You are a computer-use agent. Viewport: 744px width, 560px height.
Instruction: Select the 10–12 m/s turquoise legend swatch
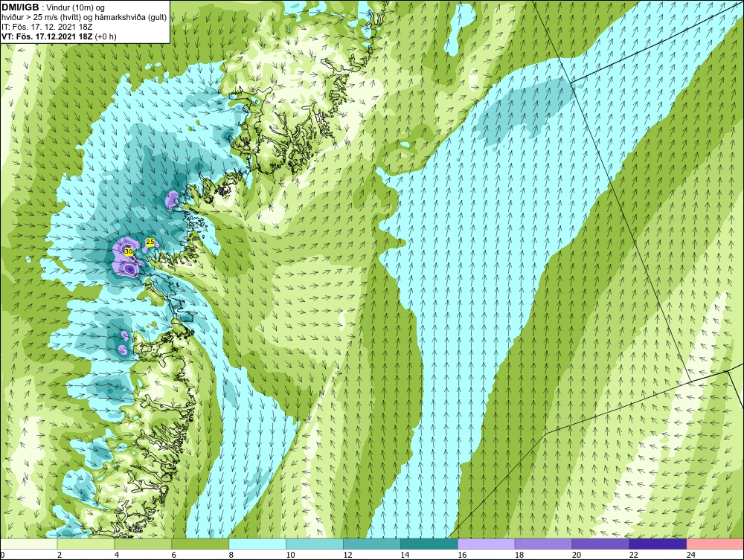pyautogui.click(x=315, y=544)
